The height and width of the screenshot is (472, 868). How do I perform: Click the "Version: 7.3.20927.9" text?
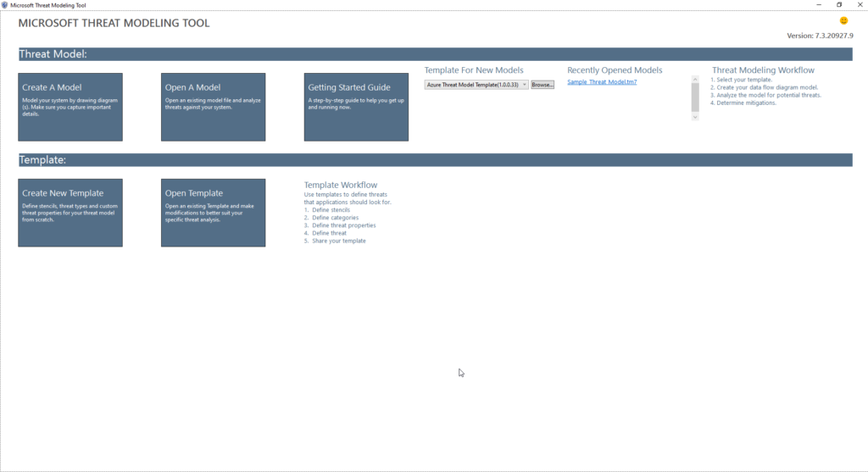coord(820,36)
